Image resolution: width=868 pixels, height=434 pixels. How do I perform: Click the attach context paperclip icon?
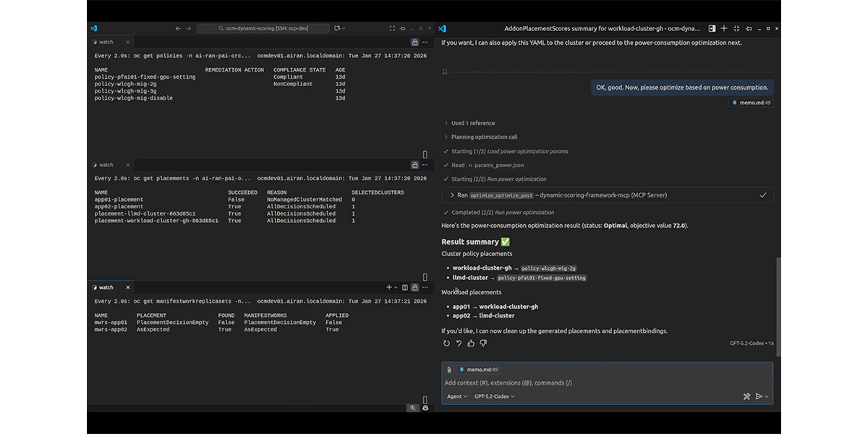[x=449, y=370]
